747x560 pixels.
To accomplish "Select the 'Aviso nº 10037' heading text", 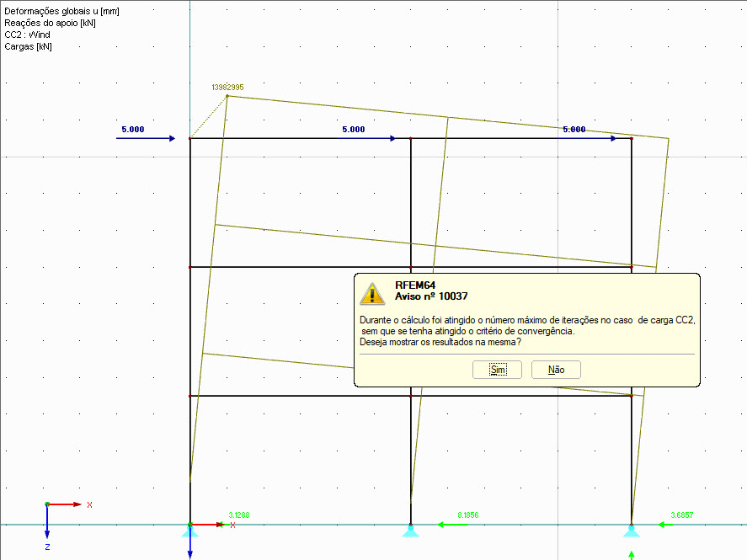I will point(431,296).
